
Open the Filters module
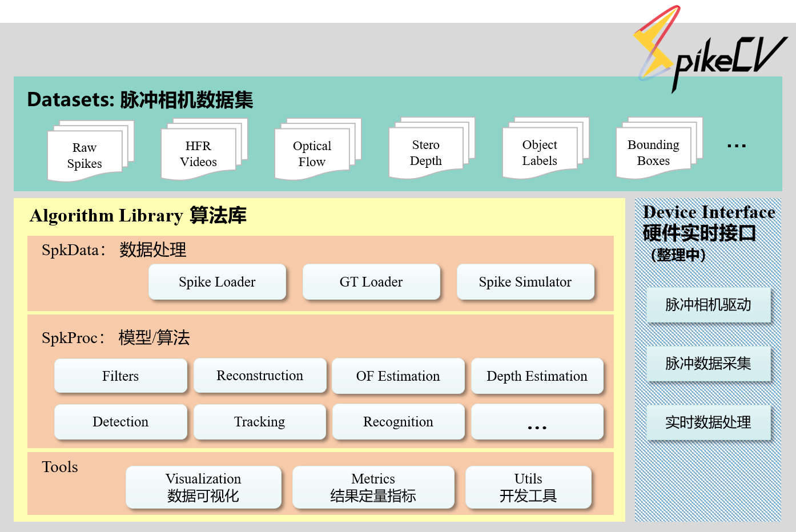pyautogui.click(x=120, y=376)
